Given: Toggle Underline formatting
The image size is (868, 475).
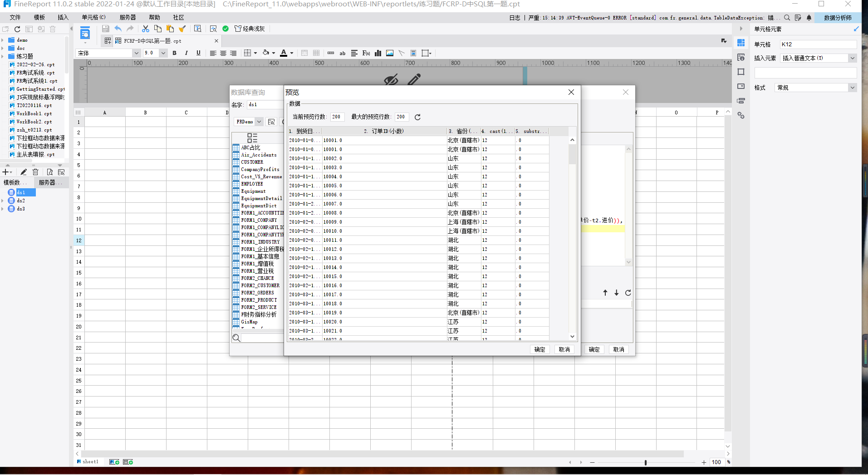Looking at the screenshot, I should (x=198, y=53).
